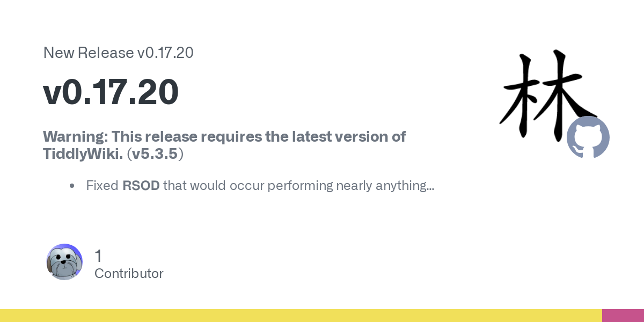The image size is (644, 322).
Task: Click the Warning: This release requires line
Action: click(x=224, y=137)
